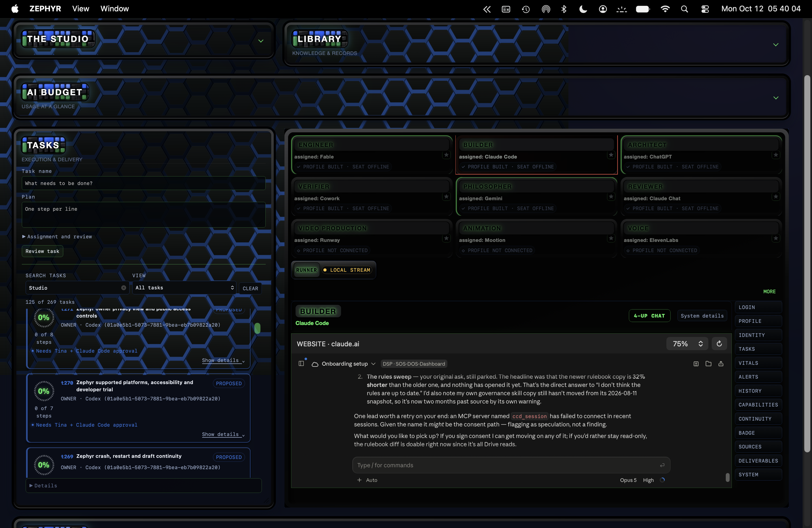The image size is (812, 528).
Task: Reload the claude.ai website view
Action: point(719,344)
